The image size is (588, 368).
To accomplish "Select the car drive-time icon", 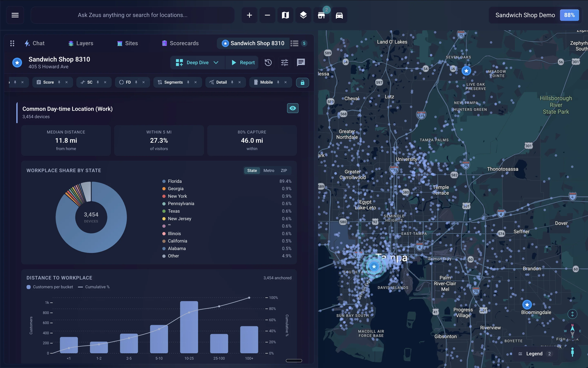I will pos(339,15).
